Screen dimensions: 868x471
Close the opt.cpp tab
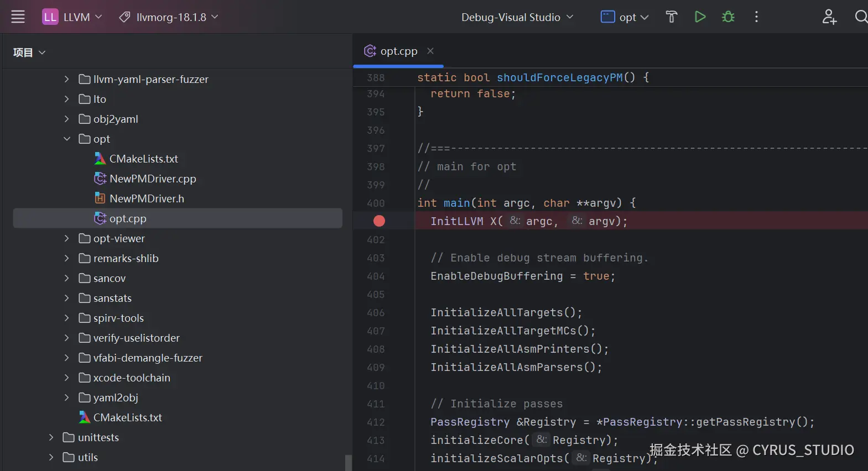click(430, 51)
